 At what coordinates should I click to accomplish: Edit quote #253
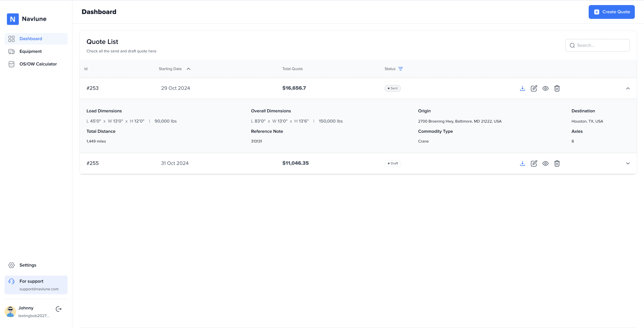point(534,88)
